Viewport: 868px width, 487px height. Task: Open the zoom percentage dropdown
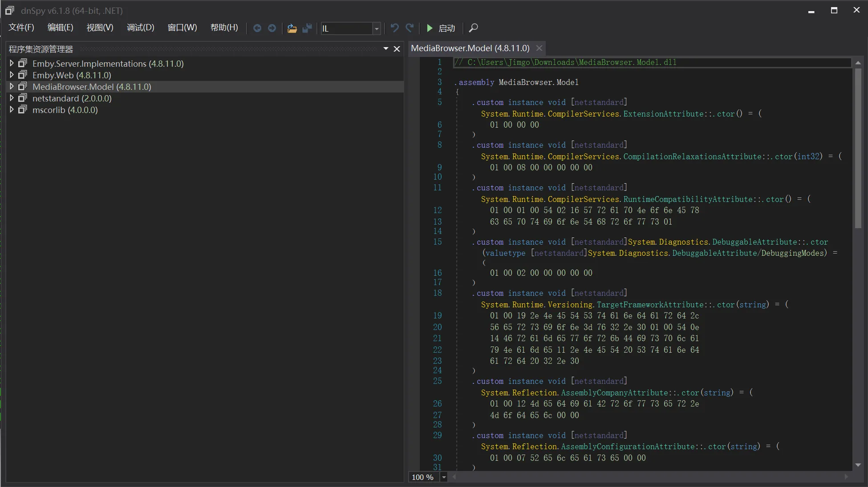point(443,477)
